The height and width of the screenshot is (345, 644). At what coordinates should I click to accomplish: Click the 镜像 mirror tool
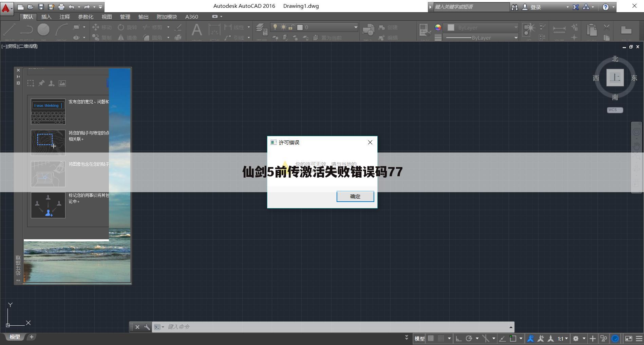point(128,38)
